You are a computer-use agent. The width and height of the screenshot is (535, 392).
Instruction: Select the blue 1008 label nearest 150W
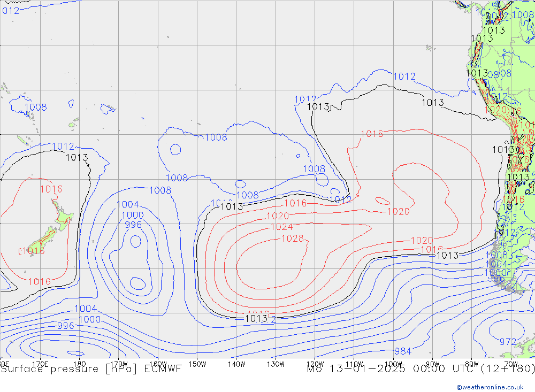tap(216, 137)
